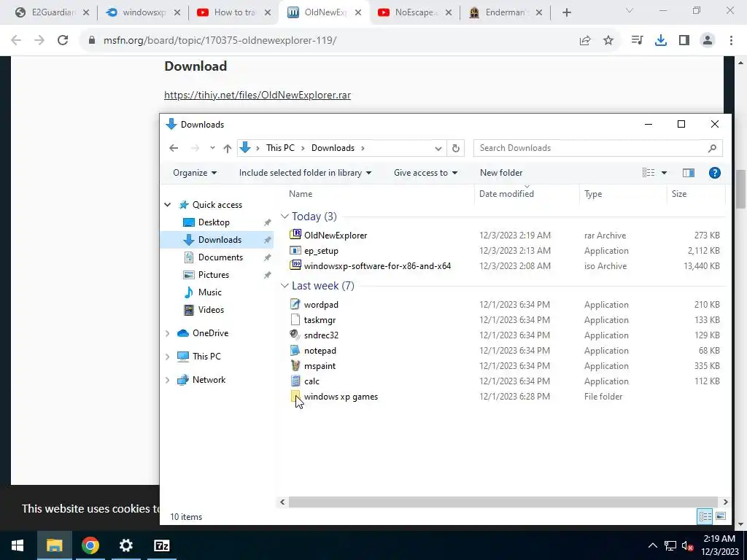
Task: Click the Explorer back arrow button
Action: (174, 148)
